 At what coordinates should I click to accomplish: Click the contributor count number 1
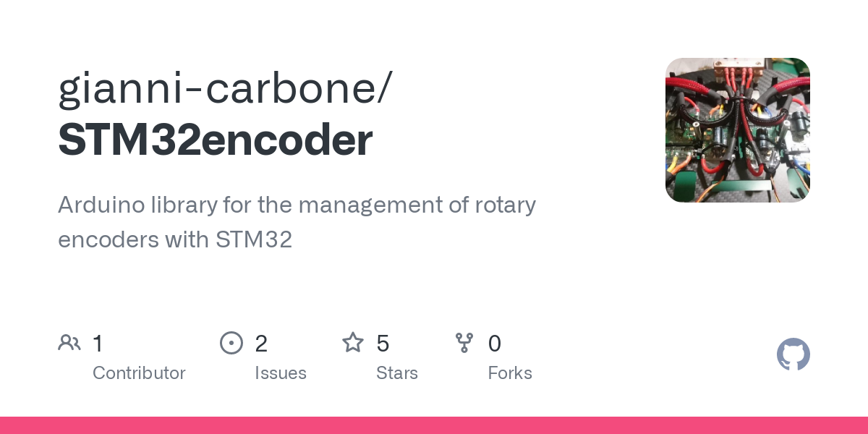[x=98, y=344]
